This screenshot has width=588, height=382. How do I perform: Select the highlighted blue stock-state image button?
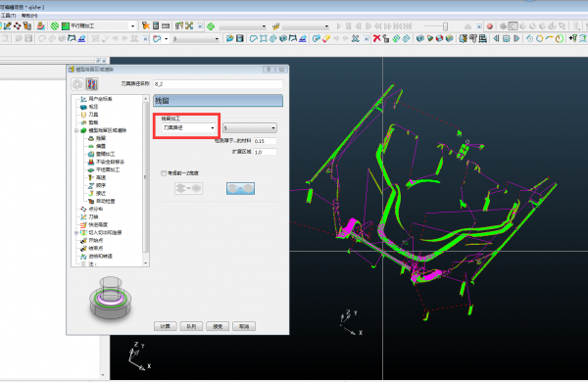240,188
